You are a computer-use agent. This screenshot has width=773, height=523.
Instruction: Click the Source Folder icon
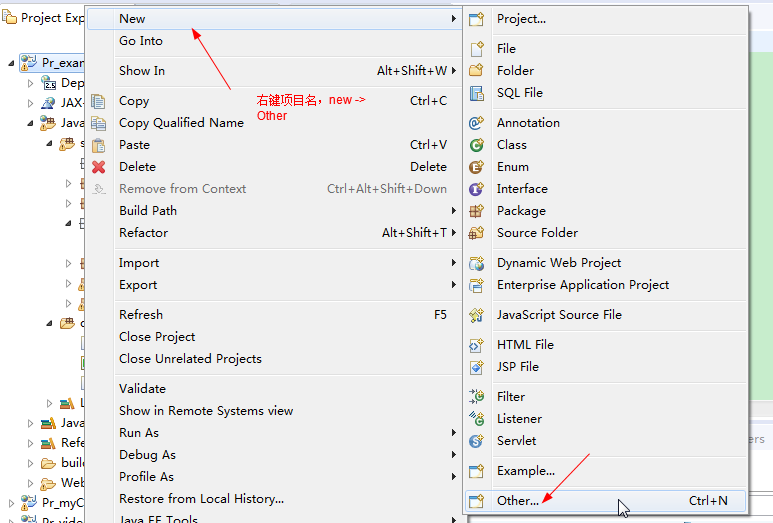(476, 233)
